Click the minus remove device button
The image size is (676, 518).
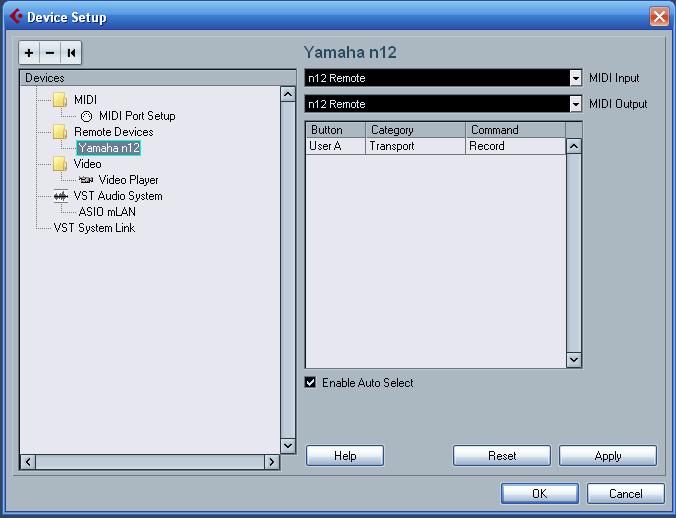coord(50,53)
